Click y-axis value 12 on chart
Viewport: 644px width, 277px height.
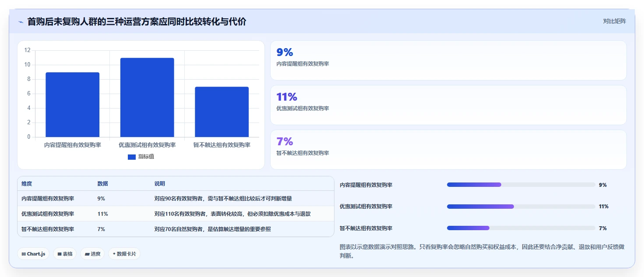[x=27, y=50]
